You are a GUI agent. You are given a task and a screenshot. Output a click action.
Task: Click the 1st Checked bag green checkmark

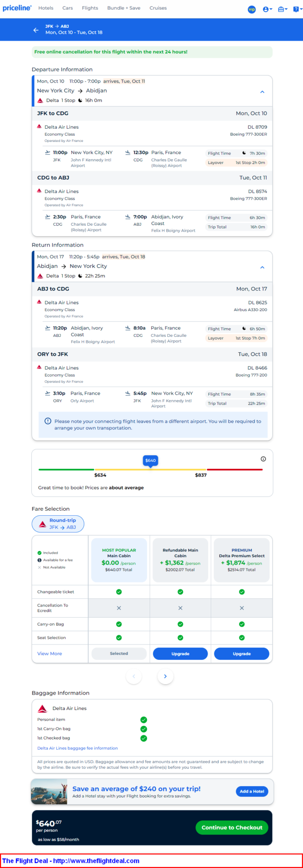[x=144, y=738]
